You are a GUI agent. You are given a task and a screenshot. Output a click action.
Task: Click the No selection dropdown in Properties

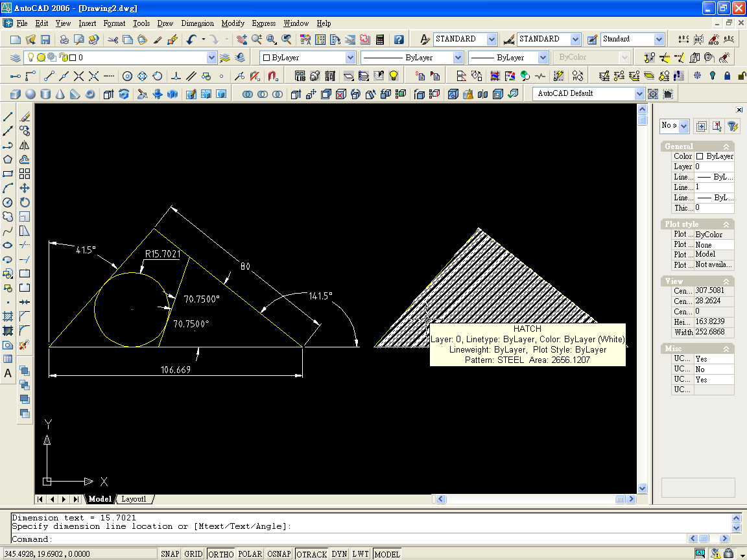[674, 126]
